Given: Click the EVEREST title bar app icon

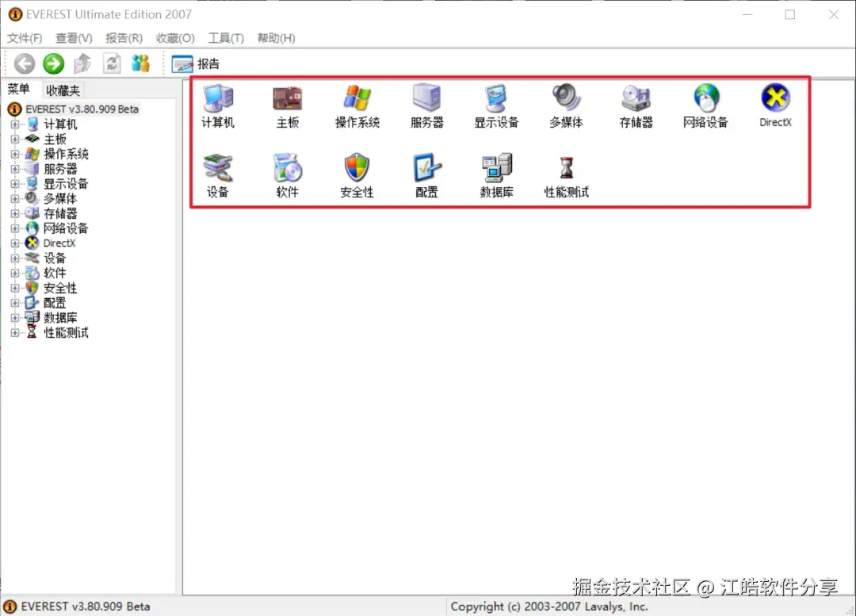Looking at the screenshot, I should pos(15,14).
